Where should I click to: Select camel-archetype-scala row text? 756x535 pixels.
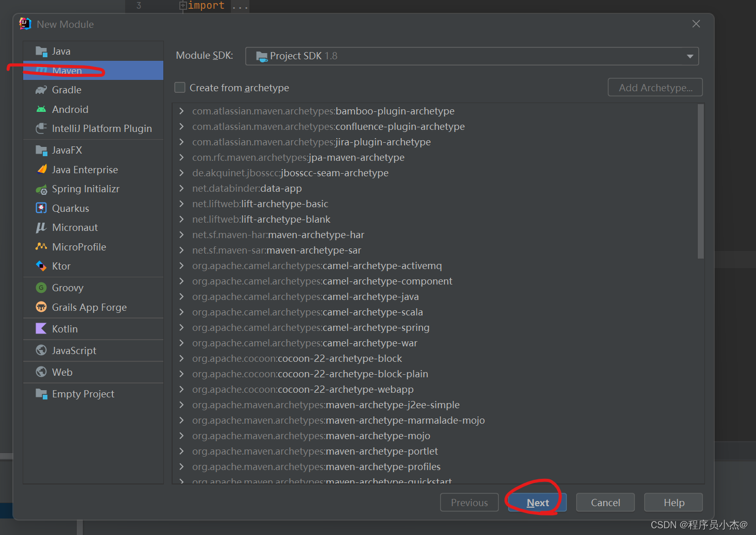coord(308,312)
